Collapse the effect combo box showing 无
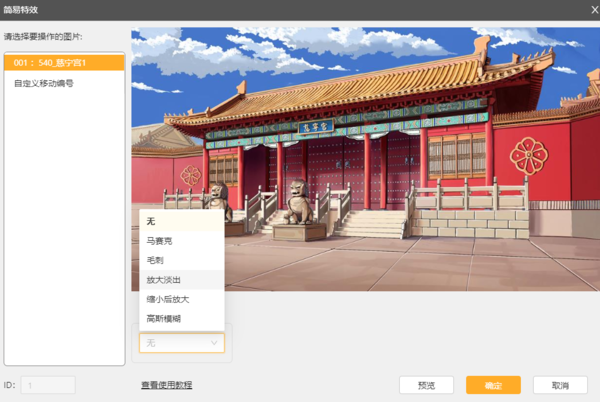Image resolution: width=600 pixels, height=402 pixels. (182, 343)
